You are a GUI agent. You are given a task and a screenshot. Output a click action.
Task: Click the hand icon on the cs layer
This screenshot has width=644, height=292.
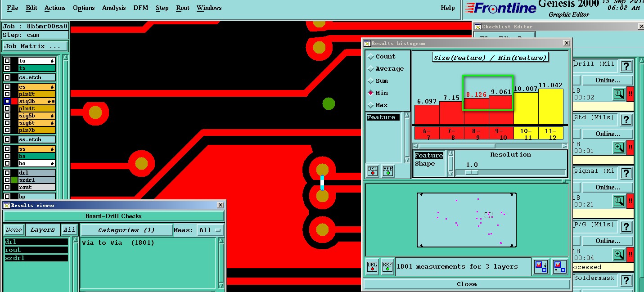click(x=52, y=87)
